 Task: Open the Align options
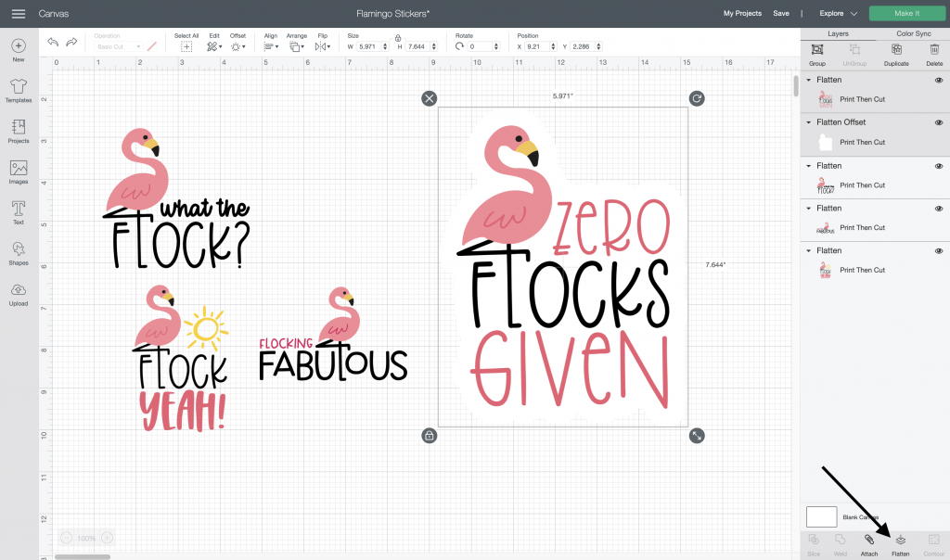(x=271, y=46)
